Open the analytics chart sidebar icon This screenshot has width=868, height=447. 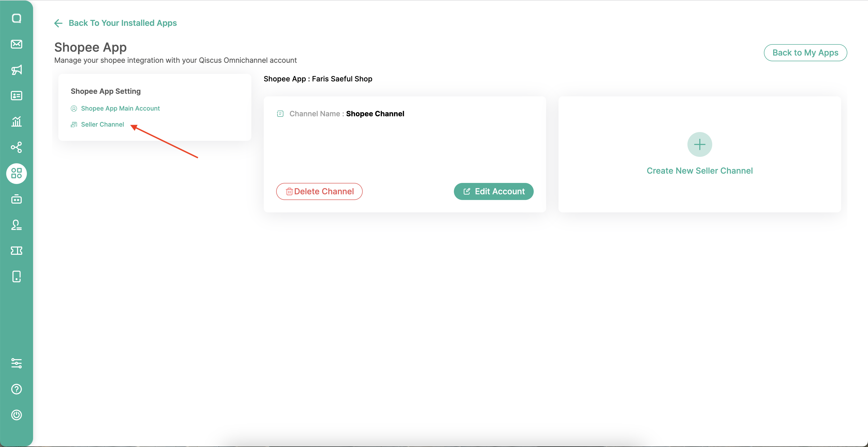click(17, 121)
